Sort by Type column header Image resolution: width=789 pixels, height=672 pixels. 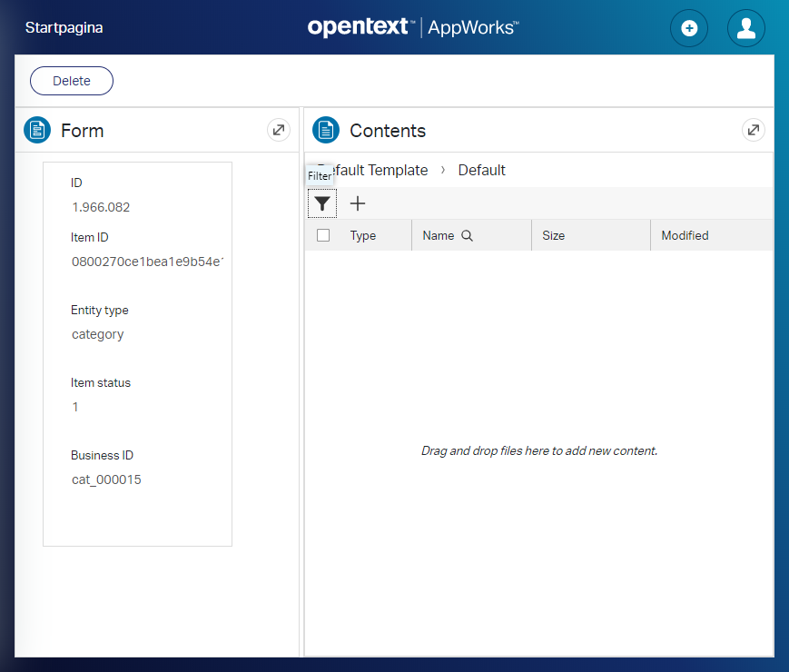pyautogui.click(x=363, y=235)
